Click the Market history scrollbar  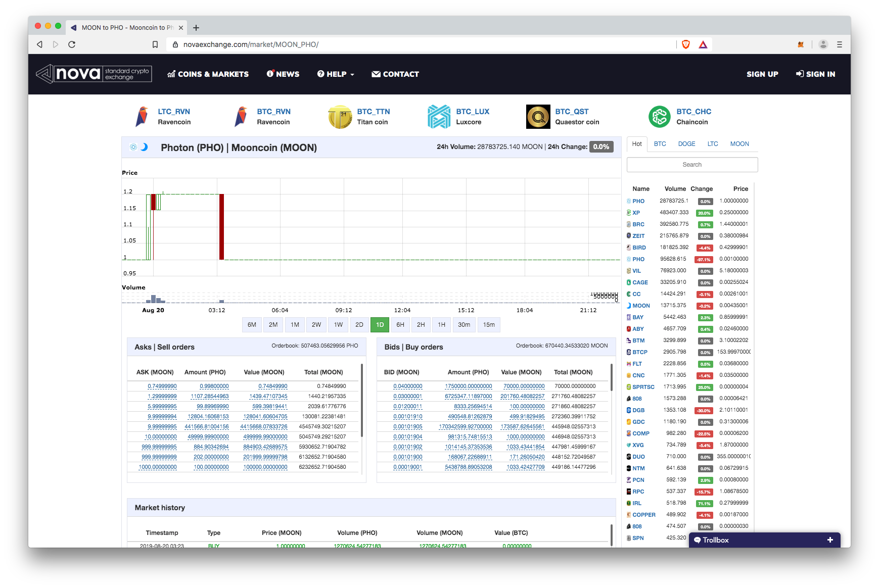pos(612,534)
